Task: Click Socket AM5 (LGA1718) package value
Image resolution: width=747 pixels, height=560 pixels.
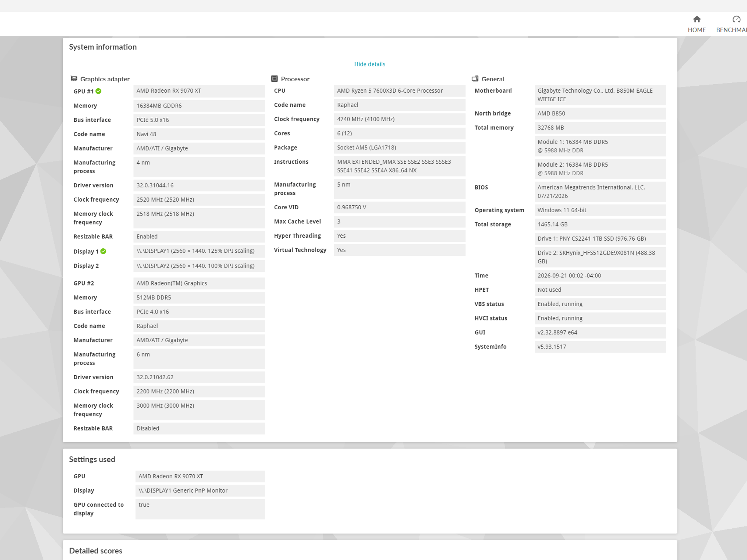Action: click(x=399, y=148)
